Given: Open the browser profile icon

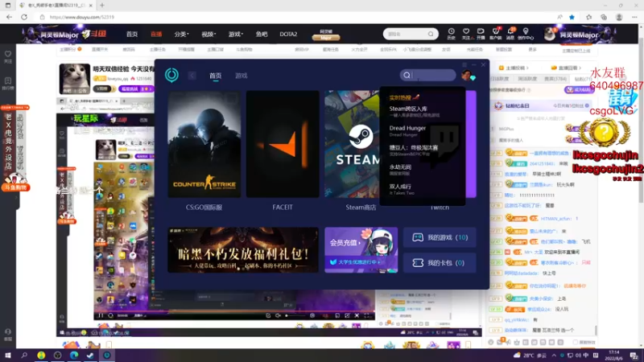Looking at the screenshot, I should (619, 17).
